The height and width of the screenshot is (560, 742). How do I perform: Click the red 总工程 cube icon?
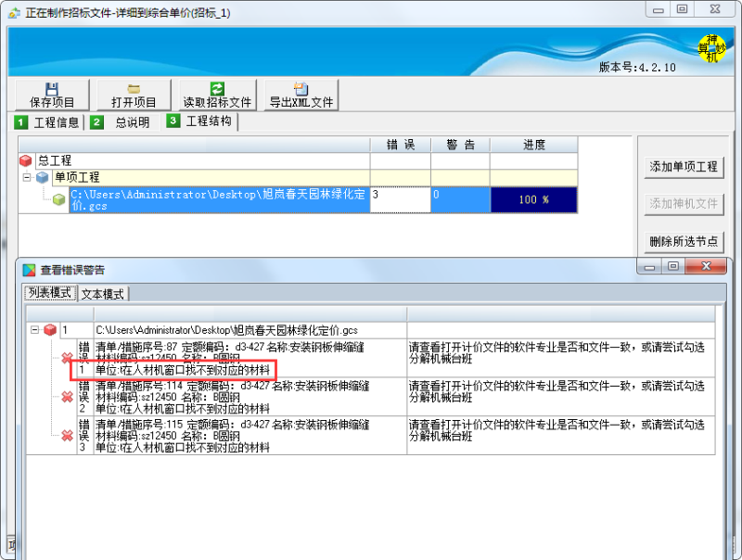(x=26, y=161)
